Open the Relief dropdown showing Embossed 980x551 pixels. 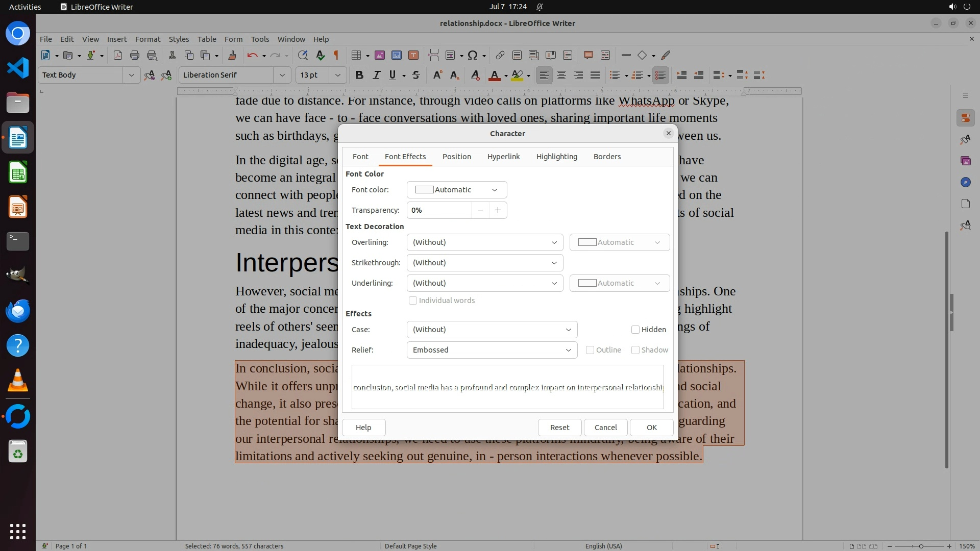coord(492,350)
